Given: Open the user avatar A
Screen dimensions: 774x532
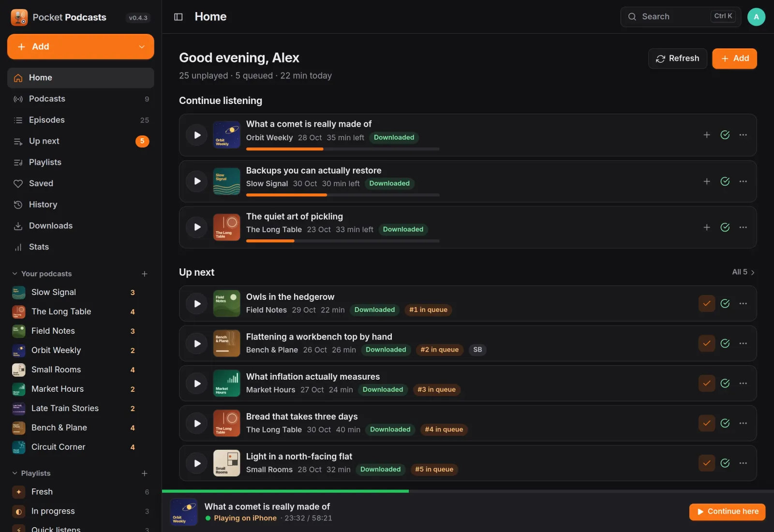Looking at the screenshot, I should pyautogui.click(x=757, y=17).
